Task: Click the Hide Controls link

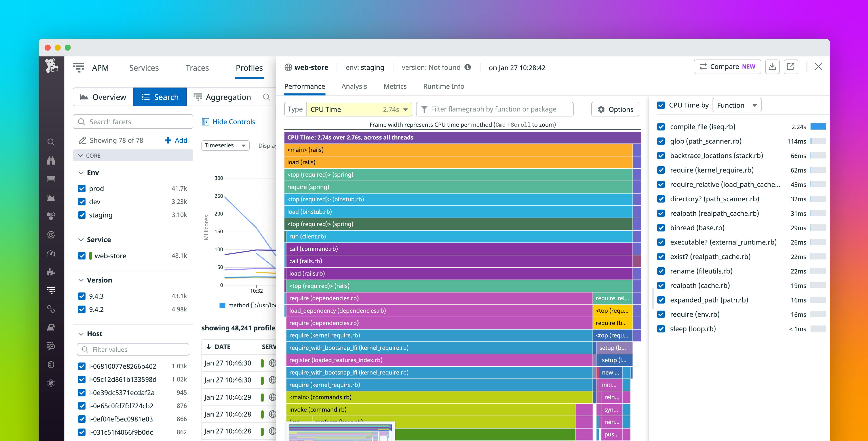Action: pos(233,122)
